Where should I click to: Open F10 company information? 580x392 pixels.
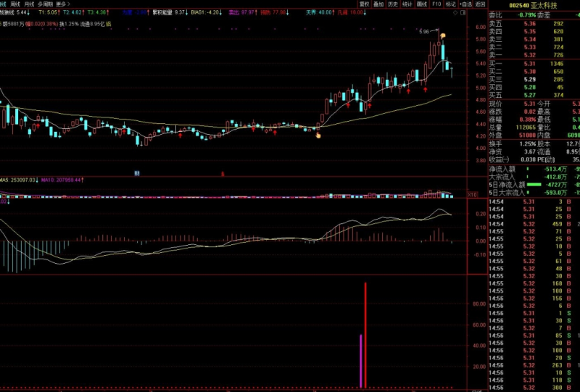click(436, 4)
